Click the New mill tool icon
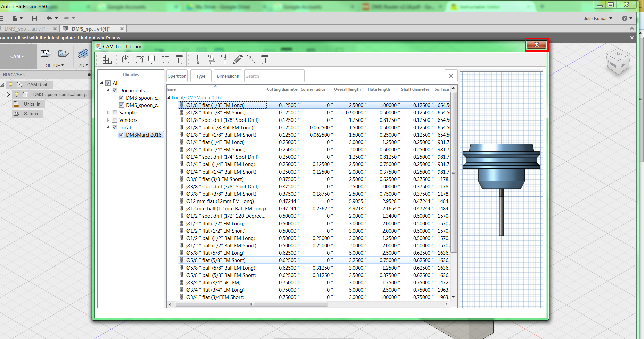This screenshot has height=339, width=644. pos(197,59)
